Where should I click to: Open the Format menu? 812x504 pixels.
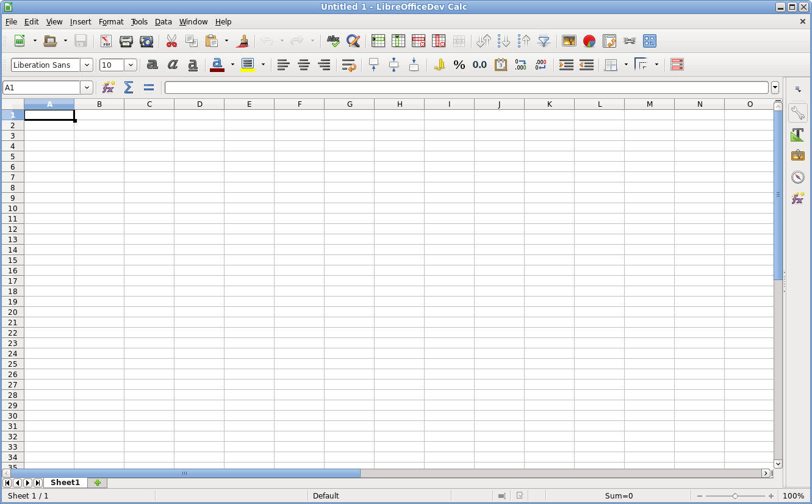(111, 21)
